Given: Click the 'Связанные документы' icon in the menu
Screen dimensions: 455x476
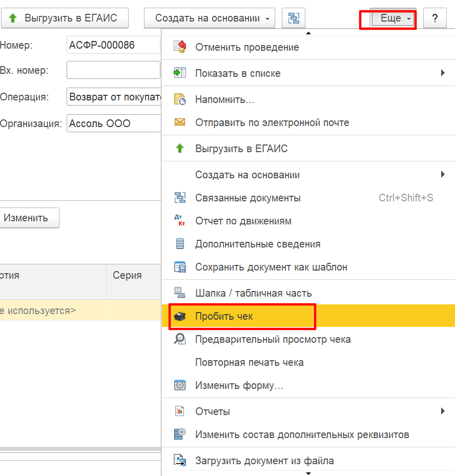Looking at the screenshot, I should tap(180, 198).
